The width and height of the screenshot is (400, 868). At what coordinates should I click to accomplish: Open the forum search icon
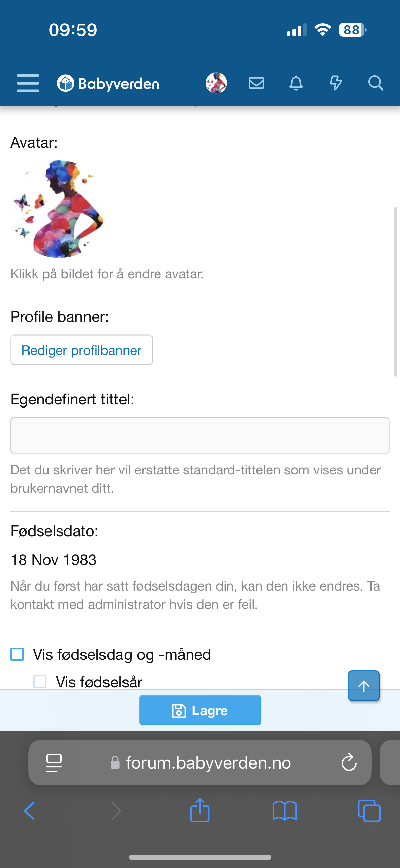click(x=376, y=83)
